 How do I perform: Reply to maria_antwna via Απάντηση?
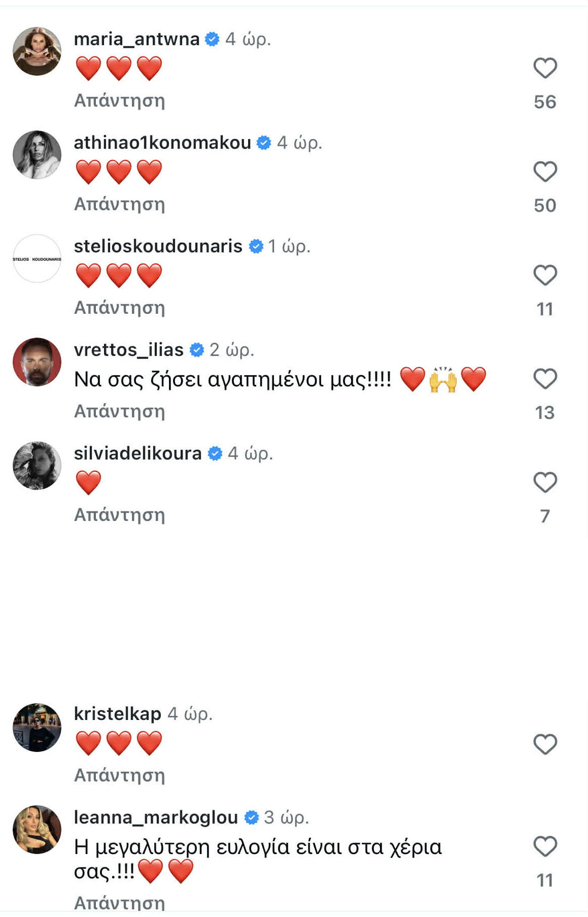[120, 101]
